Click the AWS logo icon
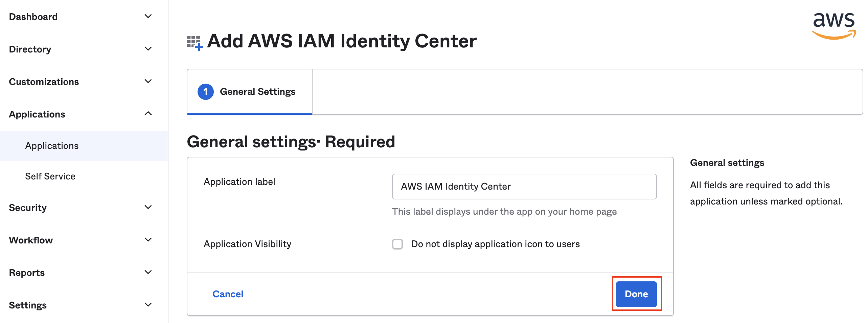 pyautogui.click(x=834, y=26)
